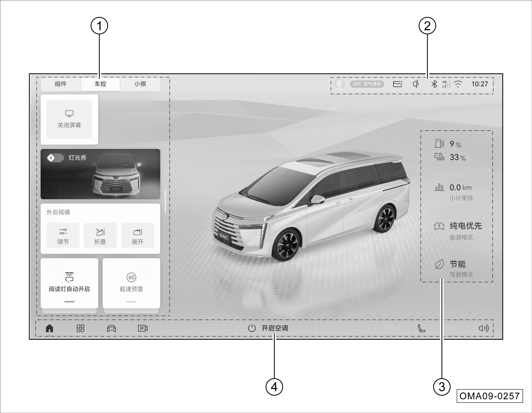Open the parking camera icon
The width and height of the screenshot is (532, 413).
(x=143, y=328)
